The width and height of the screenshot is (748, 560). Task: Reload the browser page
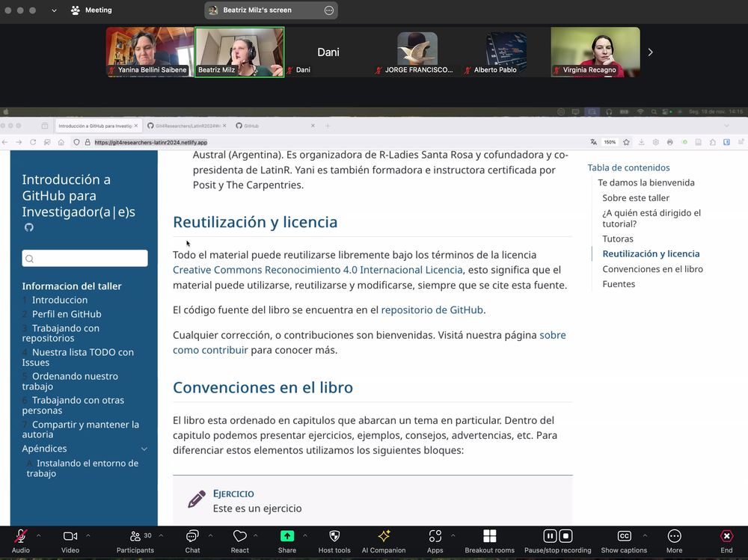33,142
